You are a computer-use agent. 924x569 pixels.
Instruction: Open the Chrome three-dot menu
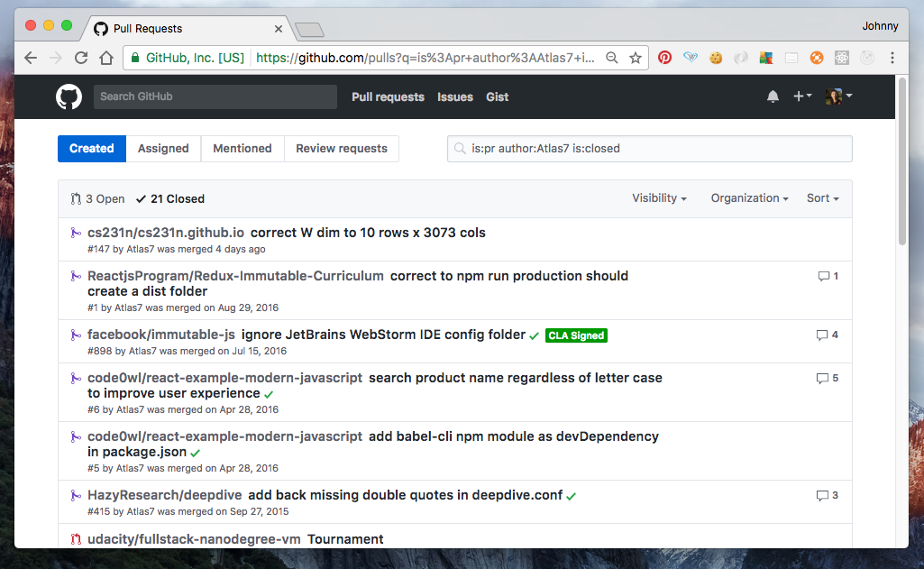892,58
